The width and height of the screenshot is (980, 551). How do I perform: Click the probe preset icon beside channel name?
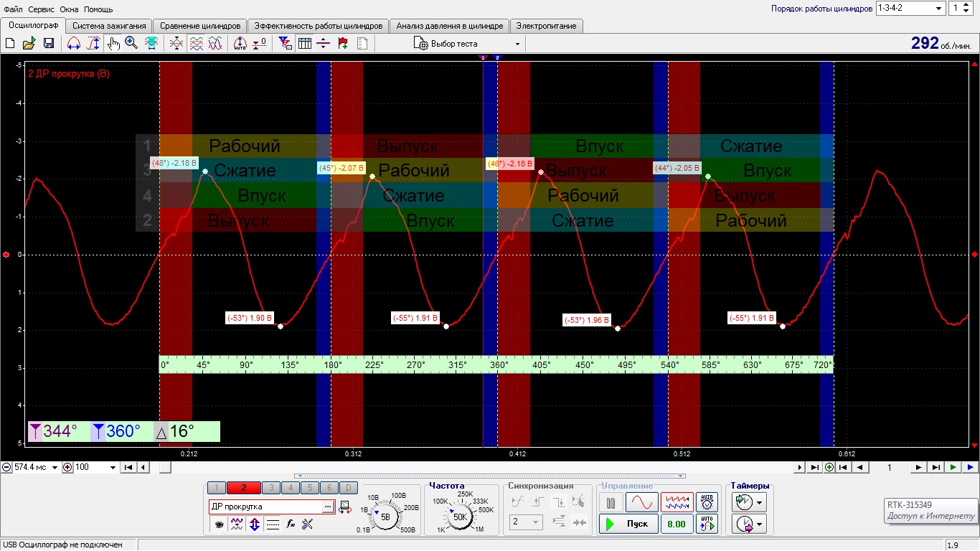tap(344, 507)
